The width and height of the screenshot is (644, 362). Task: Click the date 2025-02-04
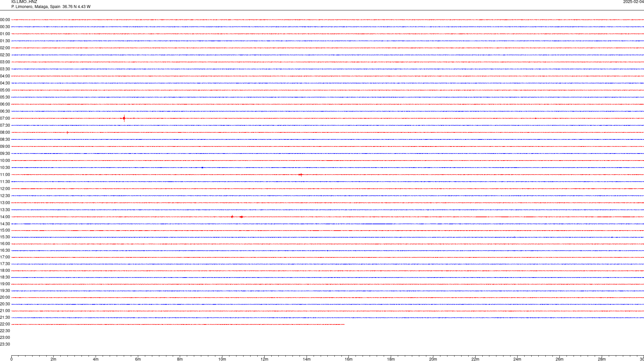click(x=633, y=2)
